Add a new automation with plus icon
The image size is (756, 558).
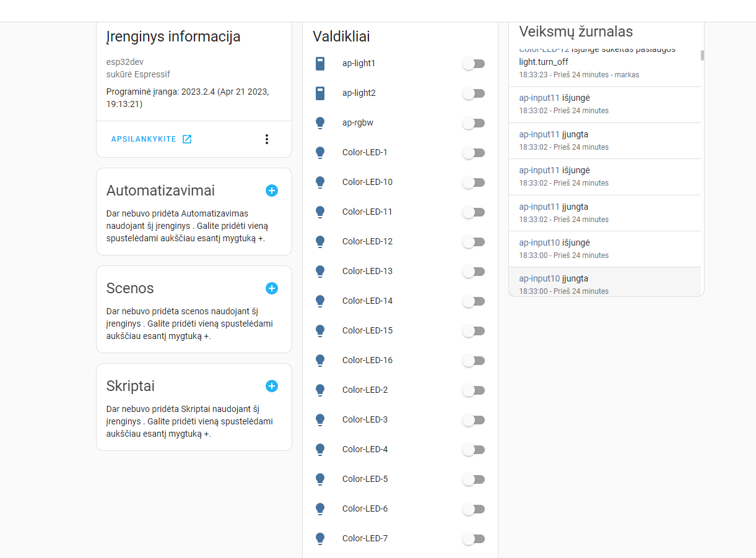pyautogui.click(x=272, y=191)
